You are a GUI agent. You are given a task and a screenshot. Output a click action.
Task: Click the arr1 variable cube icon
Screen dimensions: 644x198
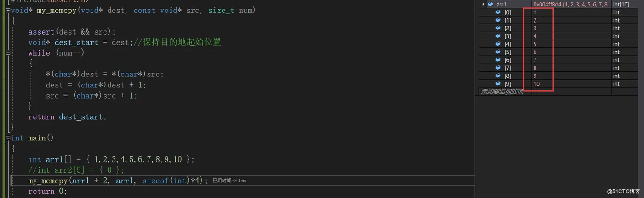click(x=490, y=4)
